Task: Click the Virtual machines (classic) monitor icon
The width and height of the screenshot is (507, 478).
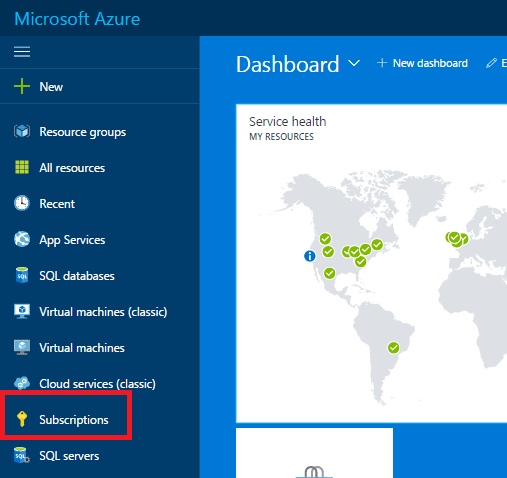Action: (22, 311)
